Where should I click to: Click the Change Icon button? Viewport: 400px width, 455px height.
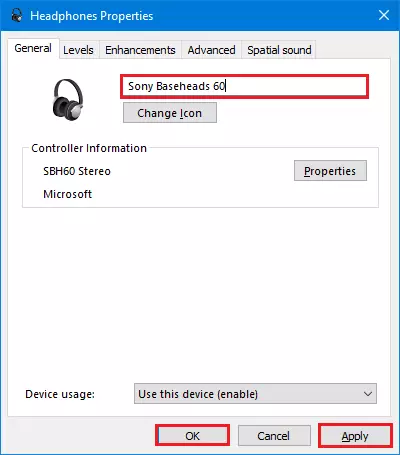170,113
